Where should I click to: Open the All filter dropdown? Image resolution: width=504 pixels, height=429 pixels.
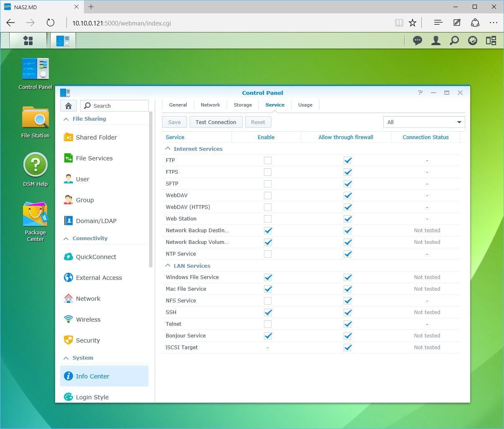point(424,122)
